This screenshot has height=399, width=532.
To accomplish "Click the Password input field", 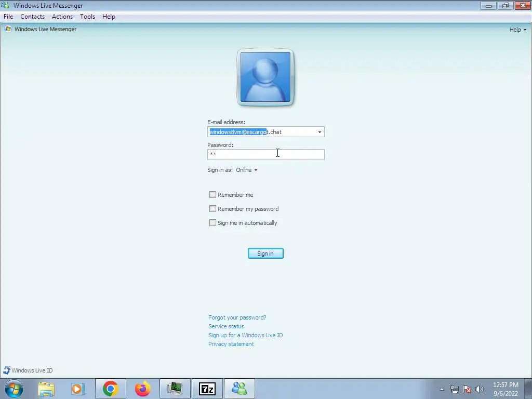I will (266, 154).
